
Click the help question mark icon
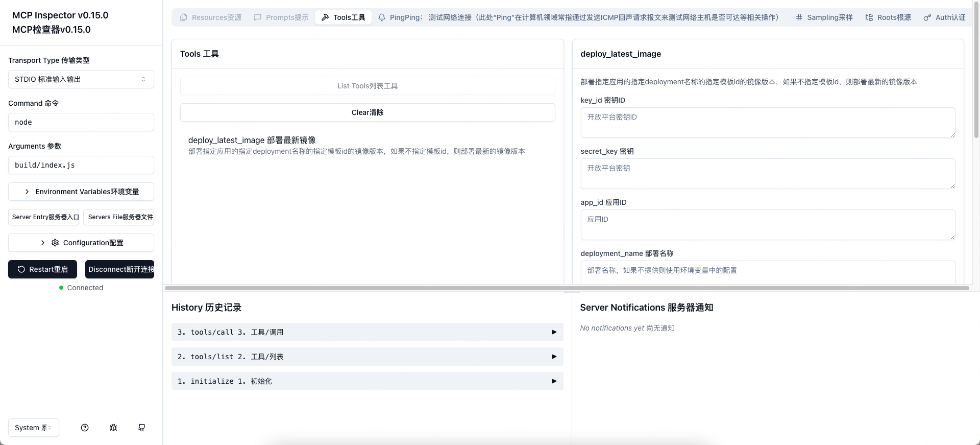[85, 428]
